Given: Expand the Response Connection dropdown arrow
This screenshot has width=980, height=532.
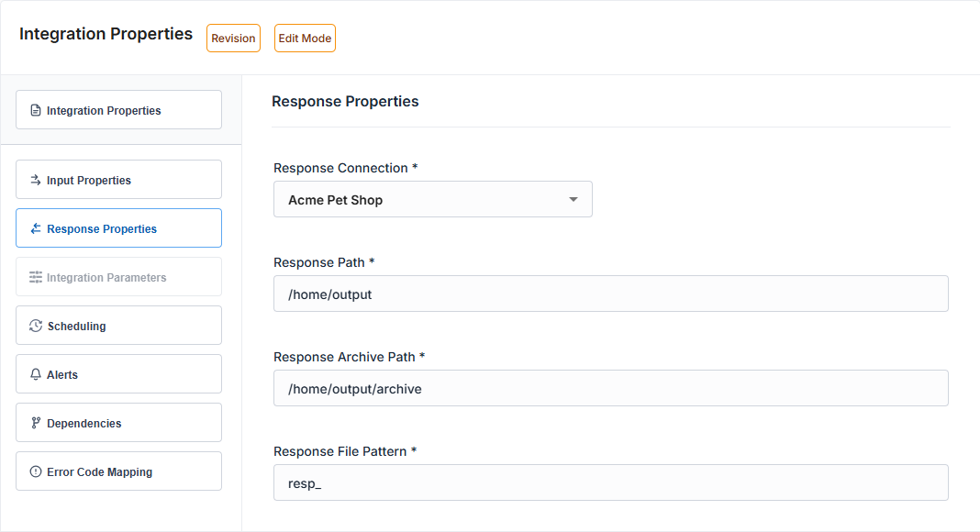Looking at the screenshot, I should 574,200.
